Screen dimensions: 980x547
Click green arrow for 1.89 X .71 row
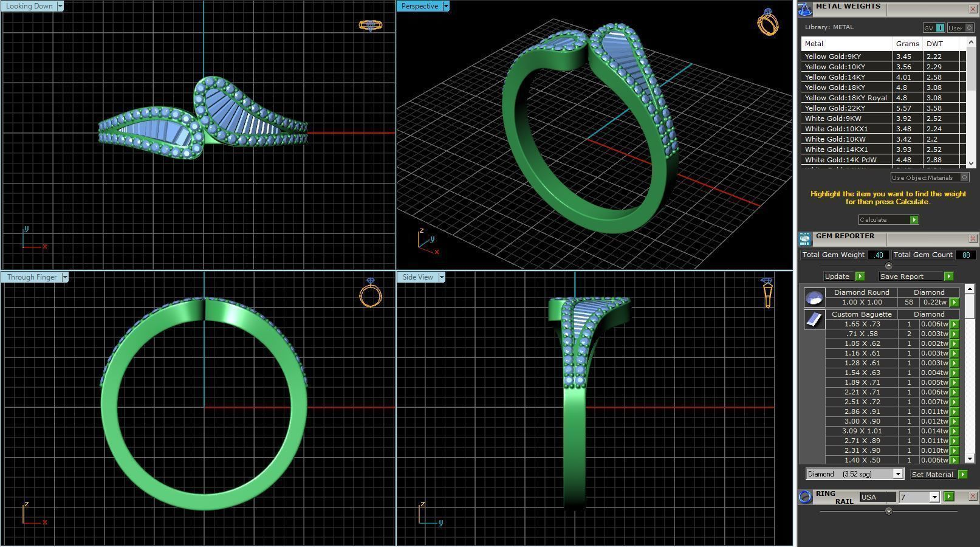pyautogui.click(x=954, y=382)
